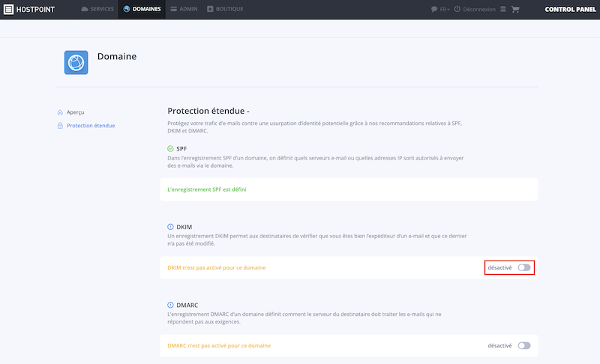Click the Déconnexion link
600x364 pixels.
tap(479, 9)
